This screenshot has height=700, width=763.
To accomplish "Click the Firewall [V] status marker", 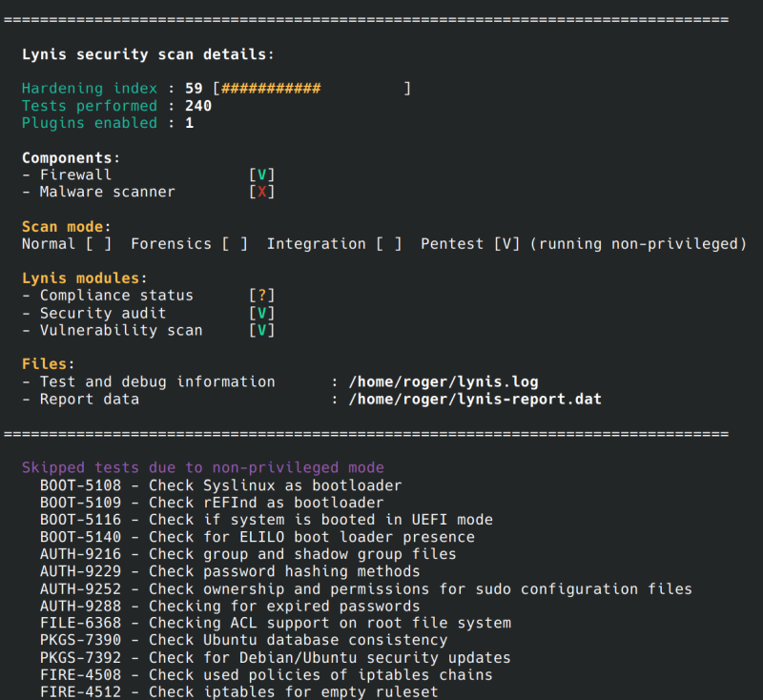I will pyautogui.click(x=261, y=175).
